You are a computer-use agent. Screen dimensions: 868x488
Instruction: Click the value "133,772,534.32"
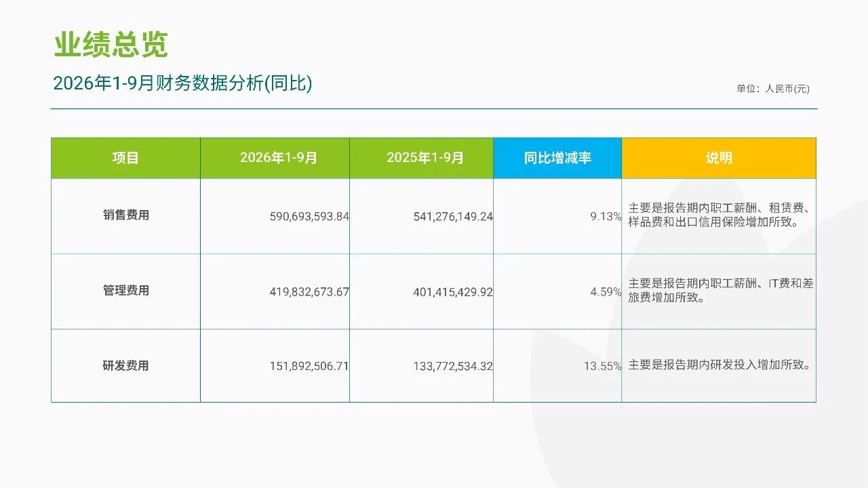coord(453,366)
